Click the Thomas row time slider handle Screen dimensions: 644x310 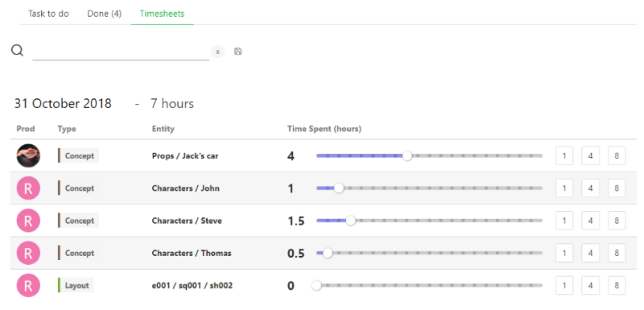[x=328, y=253]
